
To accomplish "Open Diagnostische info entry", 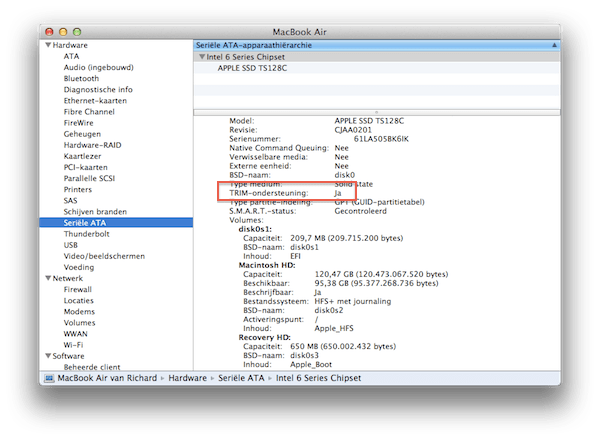I will (x=98, y=90).
